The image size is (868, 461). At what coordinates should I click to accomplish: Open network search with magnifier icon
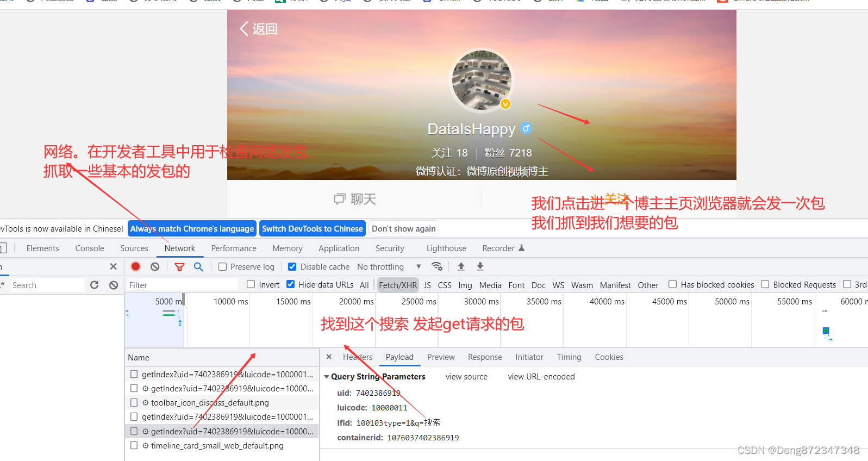pos(198,266)
